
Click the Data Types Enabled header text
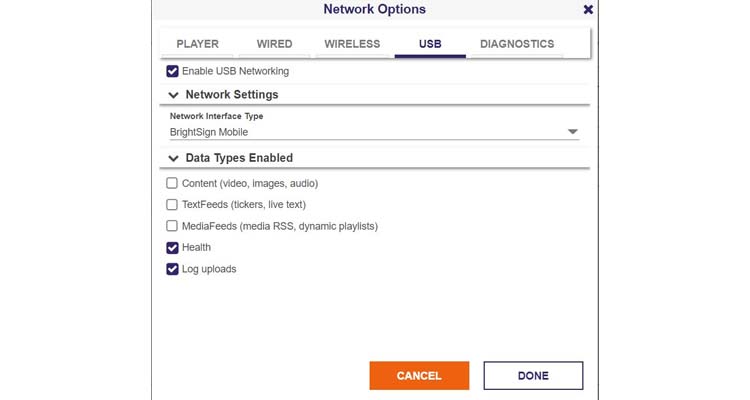tap(239, 158)
